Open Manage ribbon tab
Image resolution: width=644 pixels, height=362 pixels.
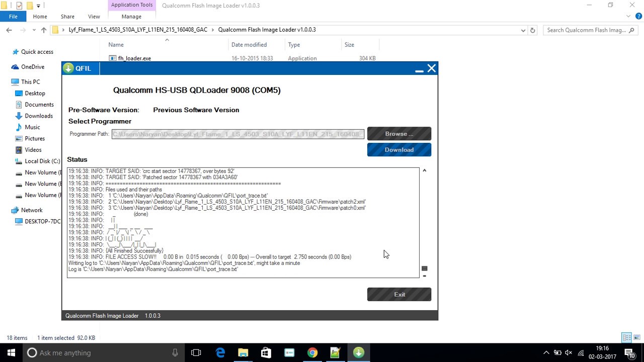pos(131,17)
